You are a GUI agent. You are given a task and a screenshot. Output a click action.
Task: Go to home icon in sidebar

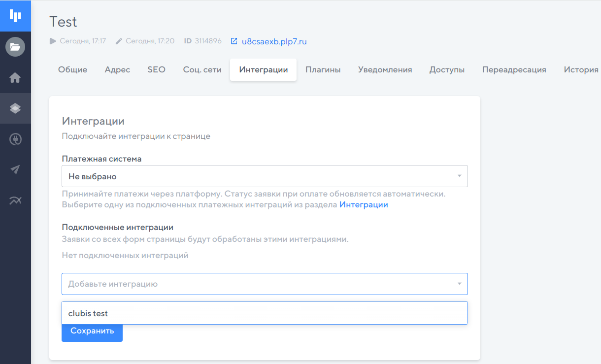coord(15,78)
